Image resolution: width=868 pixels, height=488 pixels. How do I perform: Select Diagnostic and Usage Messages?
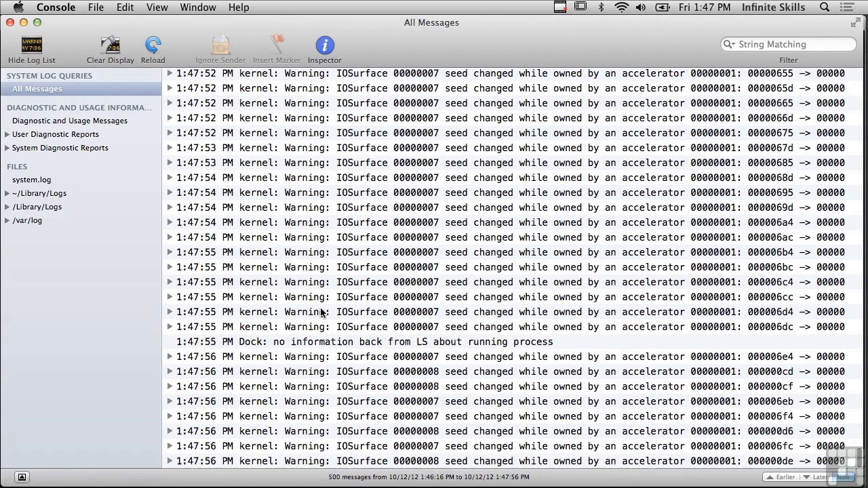click(70, 121)
